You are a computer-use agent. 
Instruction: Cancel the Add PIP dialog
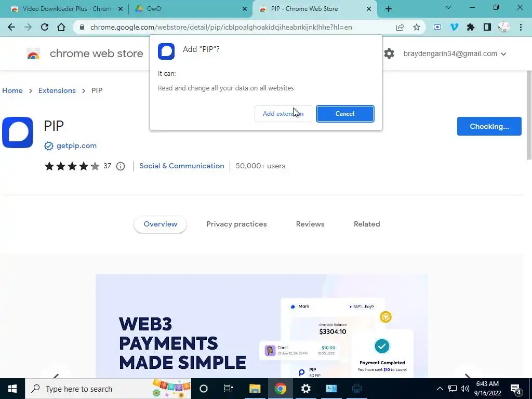click(x=345, y=114)
